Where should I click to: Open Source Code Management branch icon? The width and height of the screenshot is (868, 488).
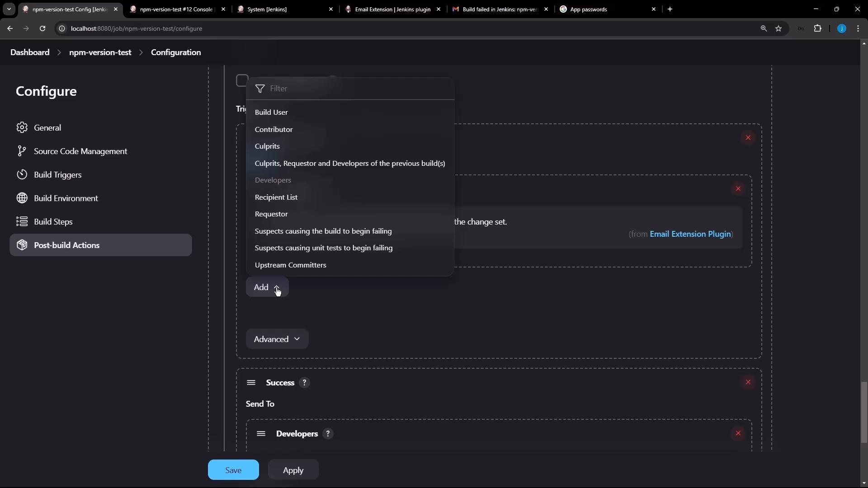[x=22, y=151]
